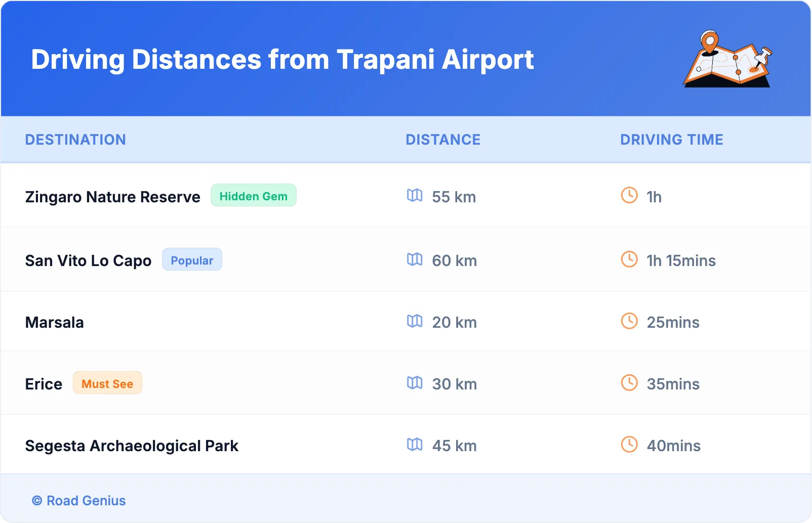The height and width of the screenshot is (523, 812).
Task: Click clock icon beside 40mins
Action: pyautogui.click(x=629, y=444)
